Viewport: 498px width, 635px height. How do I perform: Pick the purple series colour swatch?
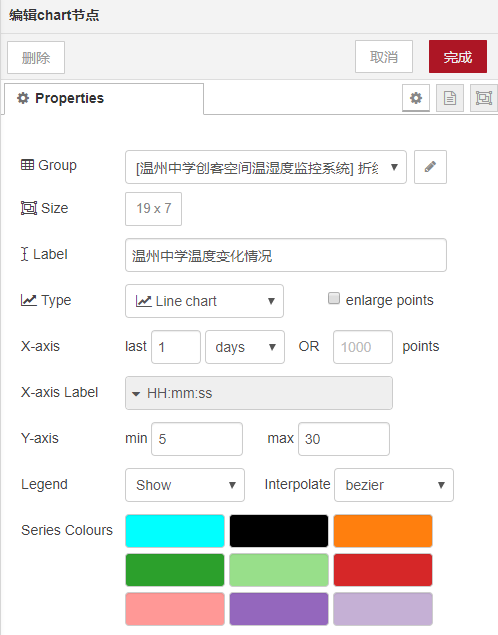(x=279, y=609)
